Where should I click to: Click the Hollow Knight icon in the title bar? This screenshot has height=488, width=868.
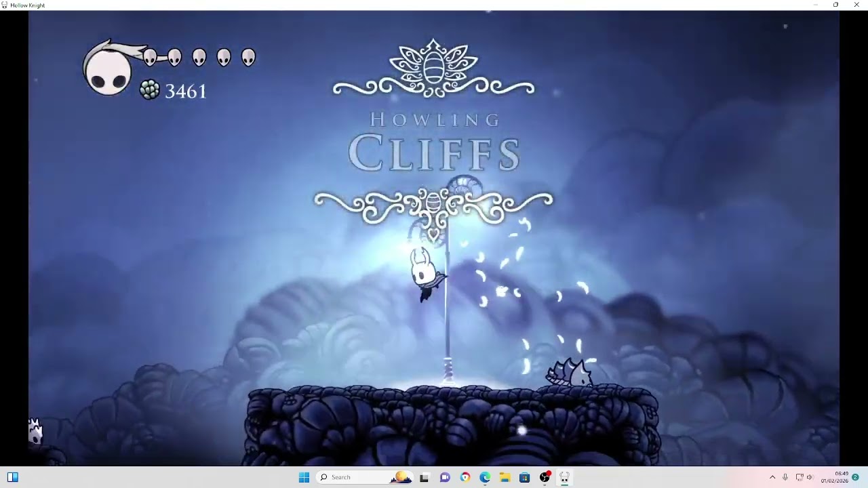pos(4,5)
